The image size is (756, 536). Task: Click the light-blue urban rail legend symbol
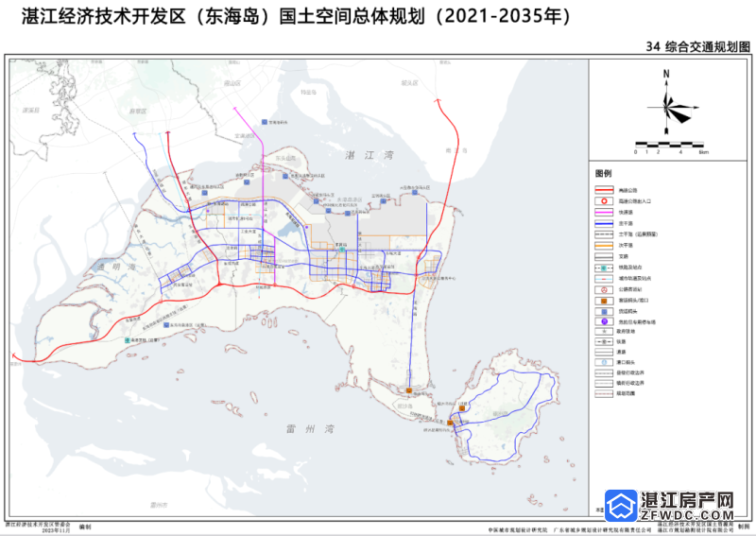(604, 278)
